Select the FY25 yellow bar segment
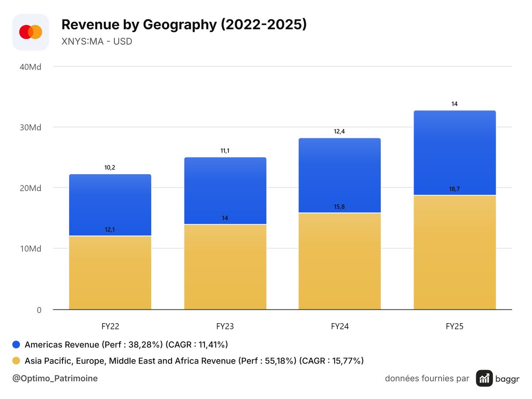 [x=455, y=252]
